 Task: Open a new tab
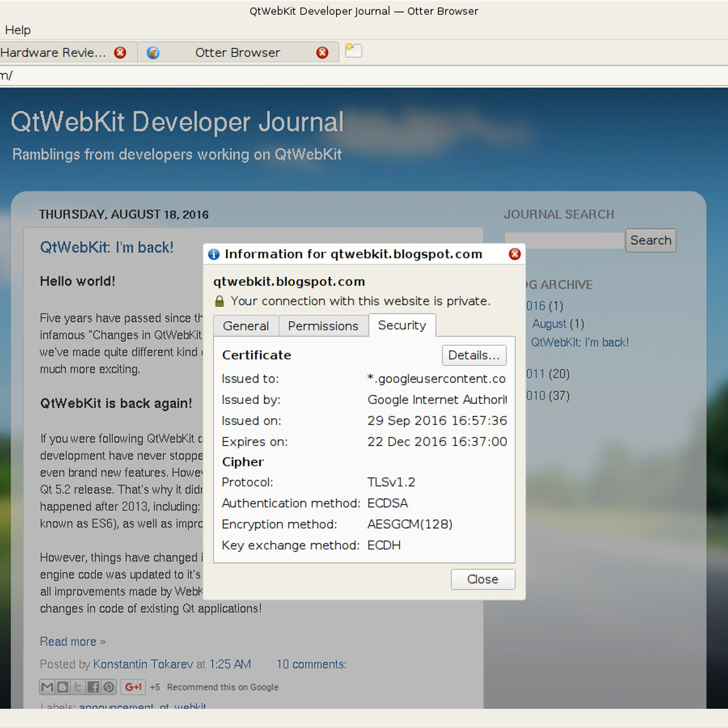(354, 51)
